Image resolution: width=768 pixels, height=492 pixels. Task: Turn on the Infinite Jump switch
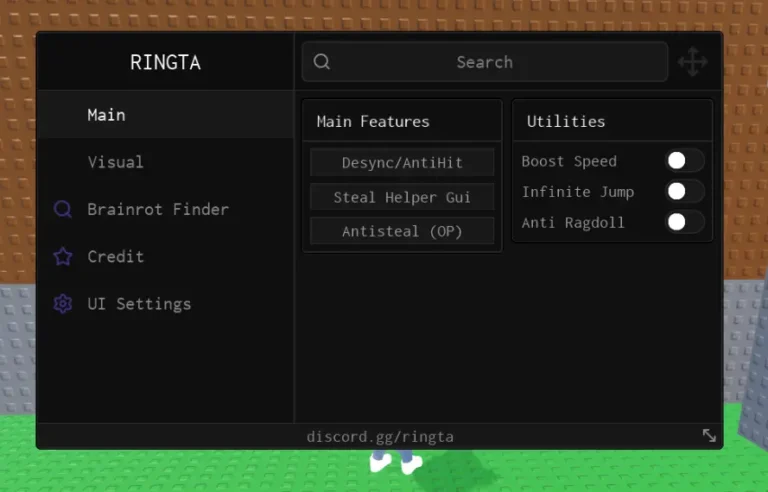point(685,191)
